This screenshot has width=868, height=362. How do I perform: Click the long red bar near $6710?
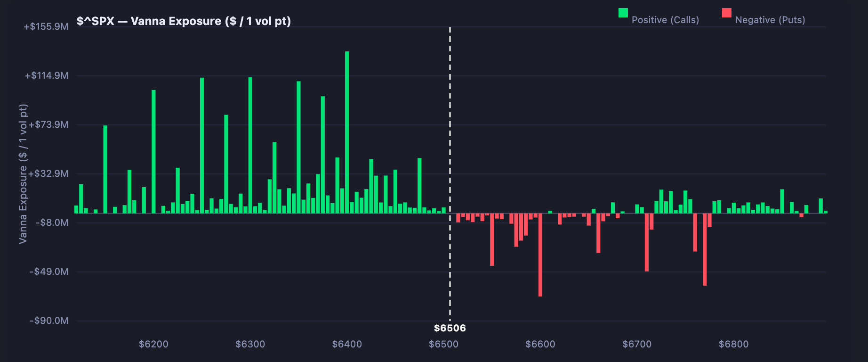pyautogui.click(x=647, y=242)
